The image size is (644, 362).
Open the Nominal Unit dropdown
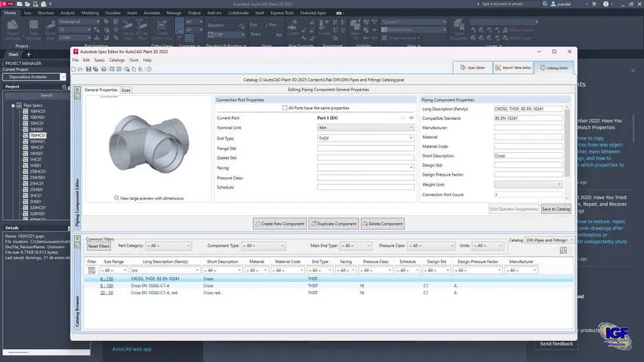click(365, 127)
